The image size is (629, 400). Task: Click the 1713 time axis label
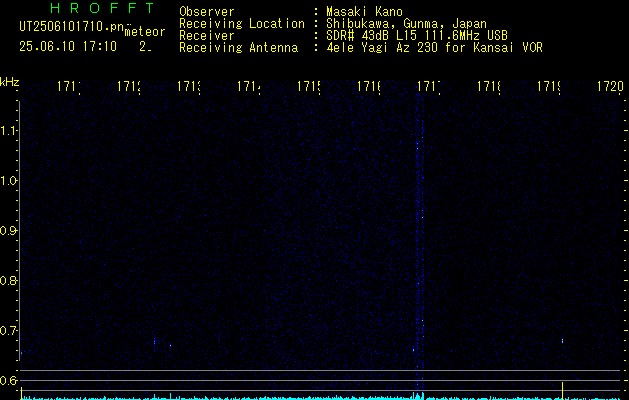(189, 86)
